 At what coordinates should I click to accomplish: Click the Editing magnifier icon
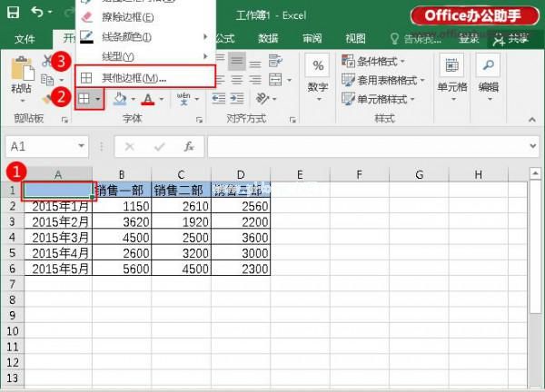(489, 66)
